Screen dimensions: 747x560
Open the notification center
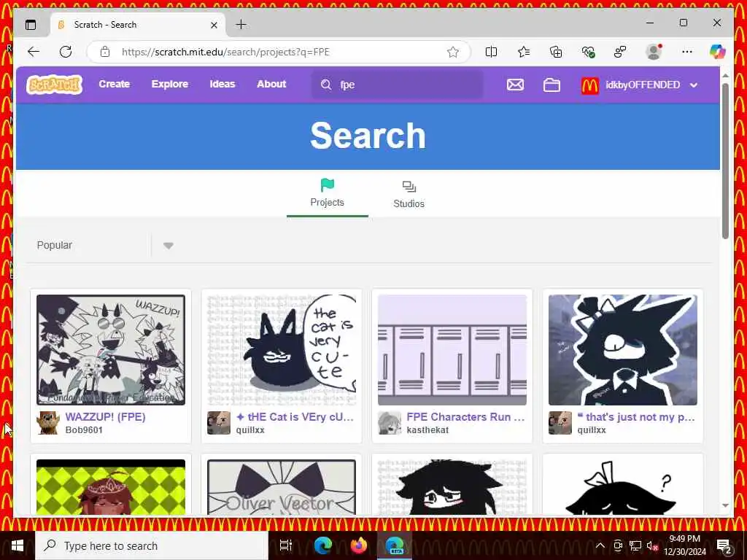(723, 545)
